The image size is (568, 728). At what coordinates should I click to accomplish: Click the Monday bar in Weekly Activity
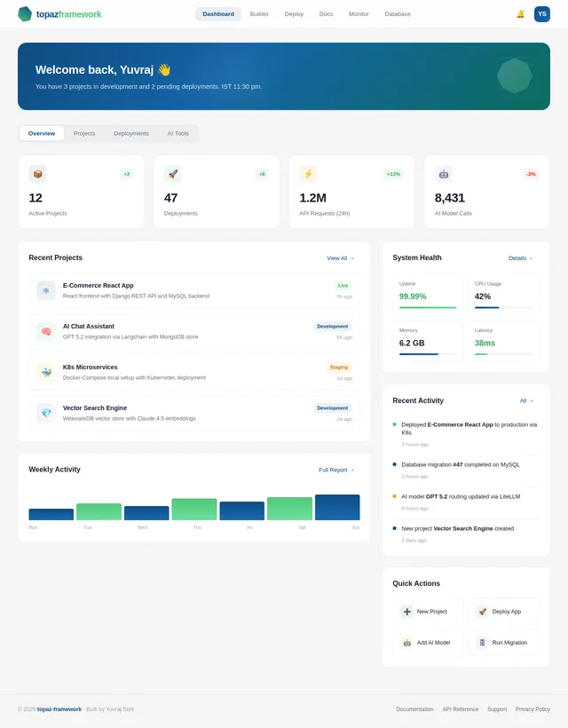pos(51,514)
